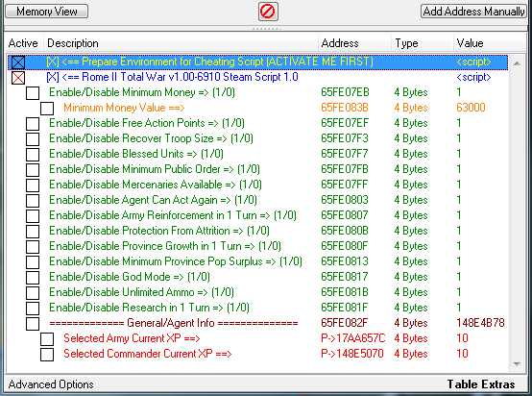Click the scrollbar down arrow

pyautogui.click(x=517, y=364)
